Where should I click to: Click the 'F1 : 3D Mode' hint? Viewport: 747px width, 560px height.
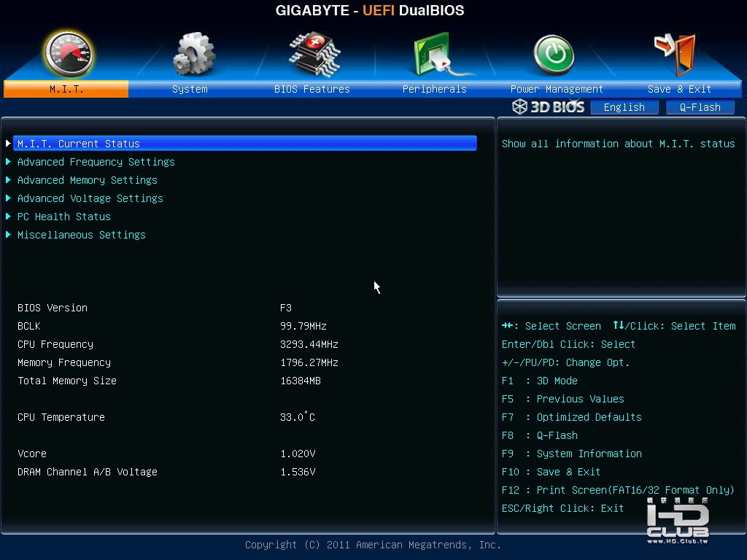coord(539,381)
